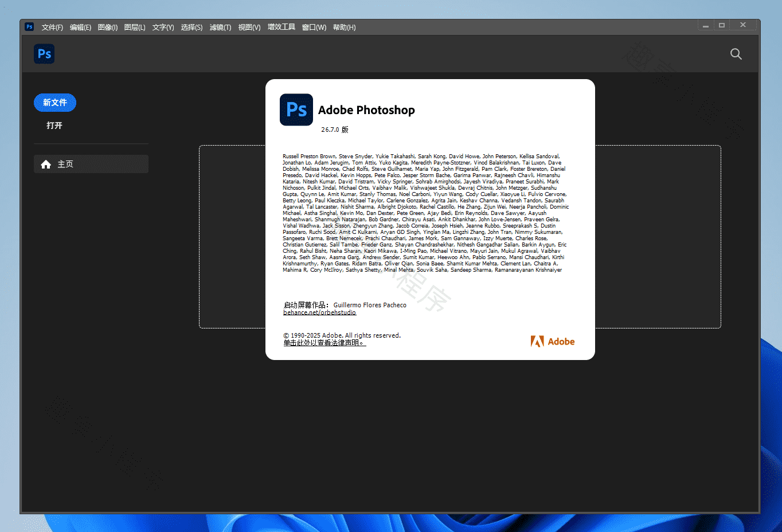Maximize the Photoshop window
This screenshot has height=532, width=782.
click(722, 25)
